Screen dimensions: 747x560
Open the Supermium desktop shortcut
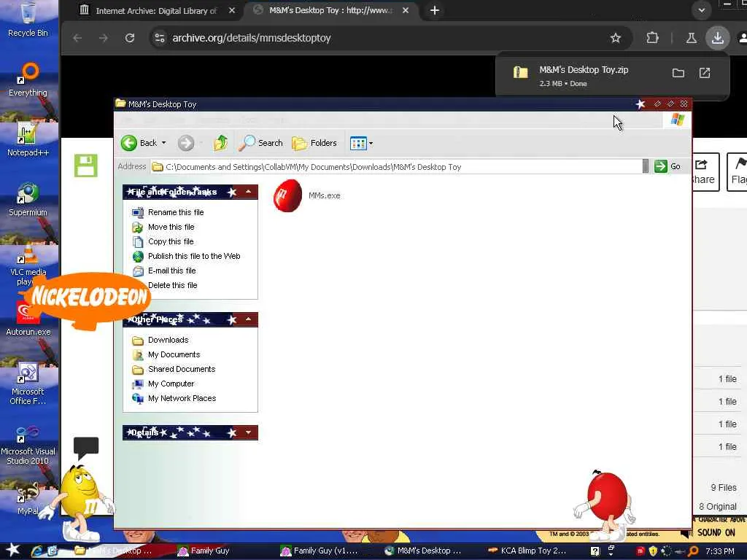[x=28, y=200]
